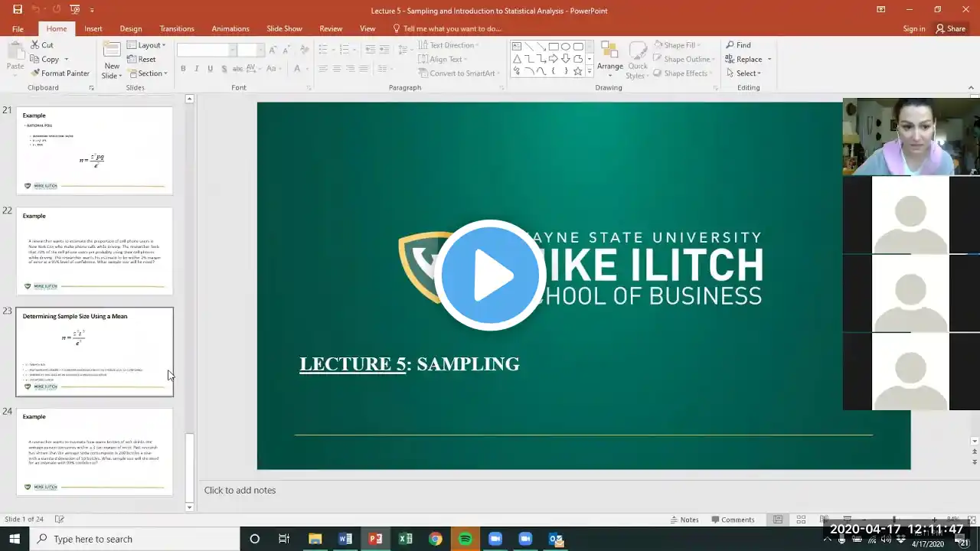The height and width of the screenshot is (551, 980).
Task: Go to the Slide Show tab
Action: pyautogui.click(x=284, y=28)
